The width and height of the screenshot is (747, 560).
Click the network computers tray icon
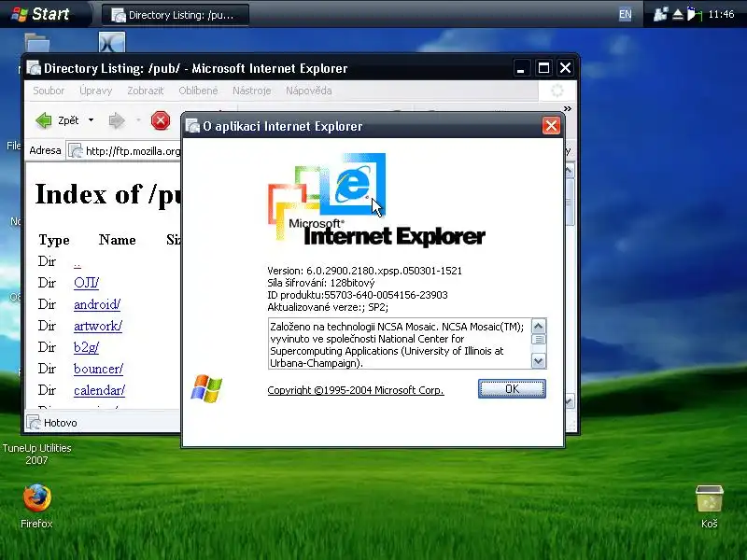[x=660, y=15]
